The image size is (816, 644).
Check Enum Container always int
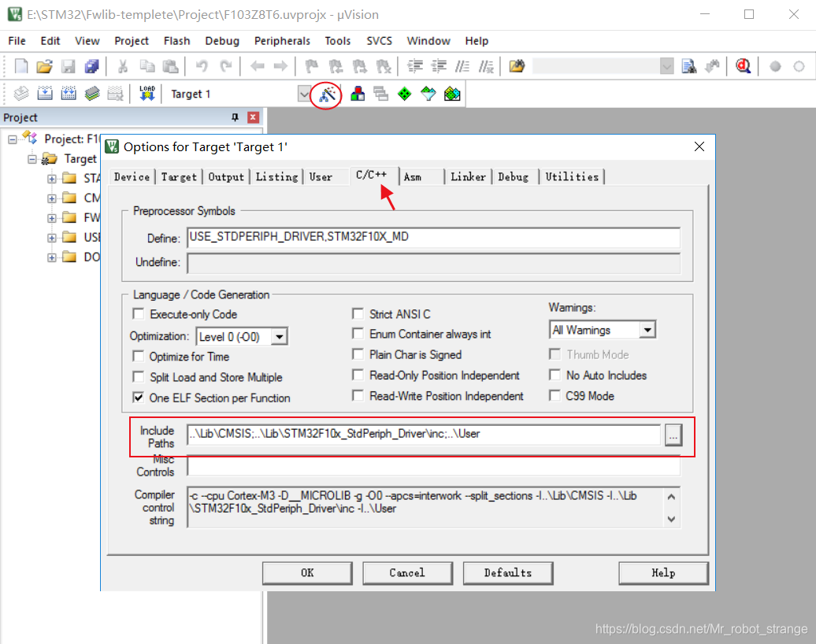[x=358, y=333]
